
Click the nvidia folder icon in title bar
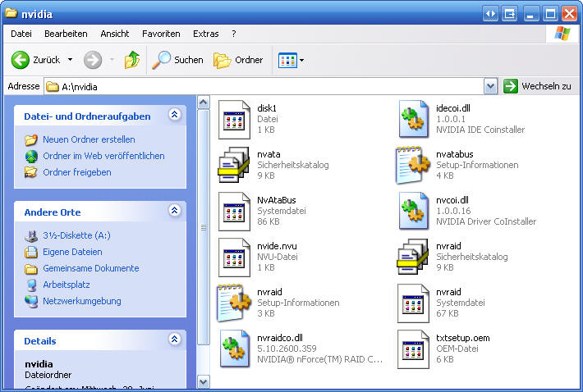click(11, 13)
